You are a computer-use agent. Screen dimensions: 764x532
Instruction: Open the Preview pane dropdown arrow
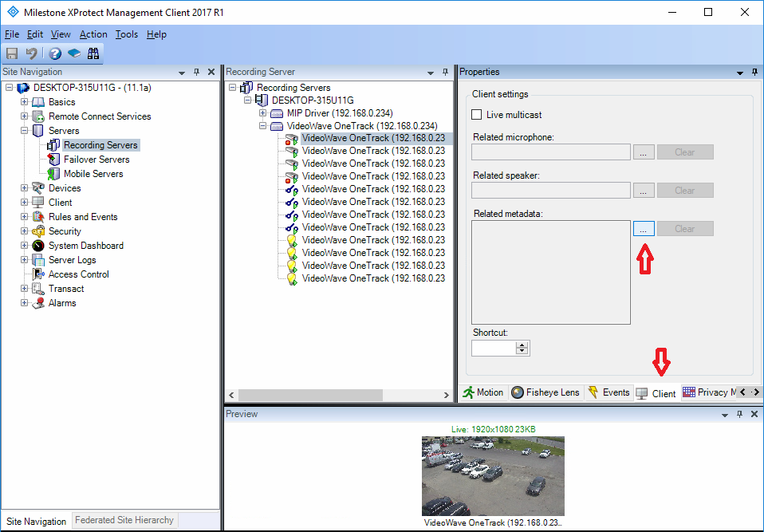(725, 415)
